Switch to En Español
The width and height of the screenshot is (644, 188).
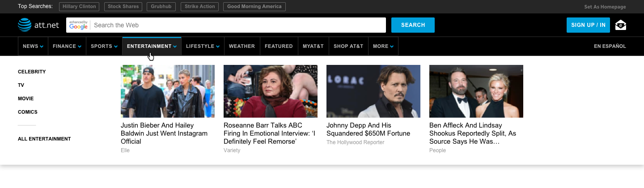610,46
